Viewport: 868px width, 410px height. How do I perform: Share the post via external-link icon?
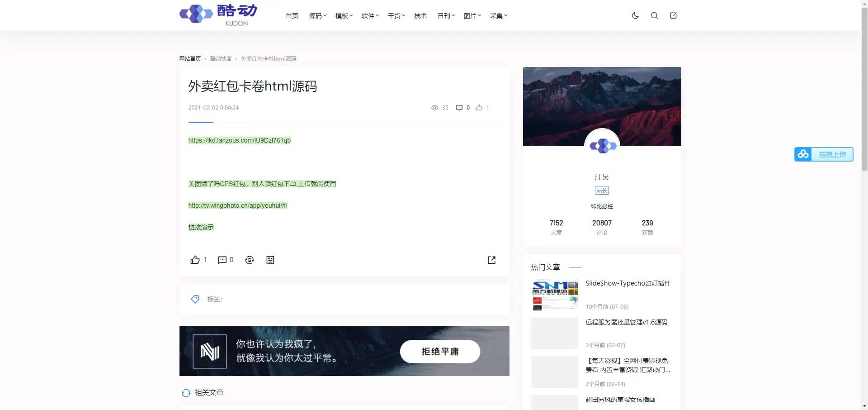[491, 260]
